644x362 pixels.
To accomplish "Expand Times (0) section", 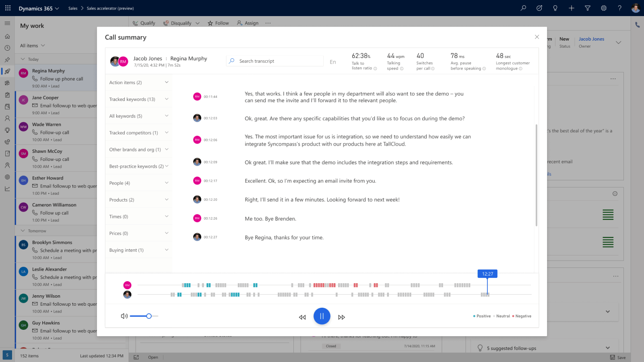I will 139,216.
